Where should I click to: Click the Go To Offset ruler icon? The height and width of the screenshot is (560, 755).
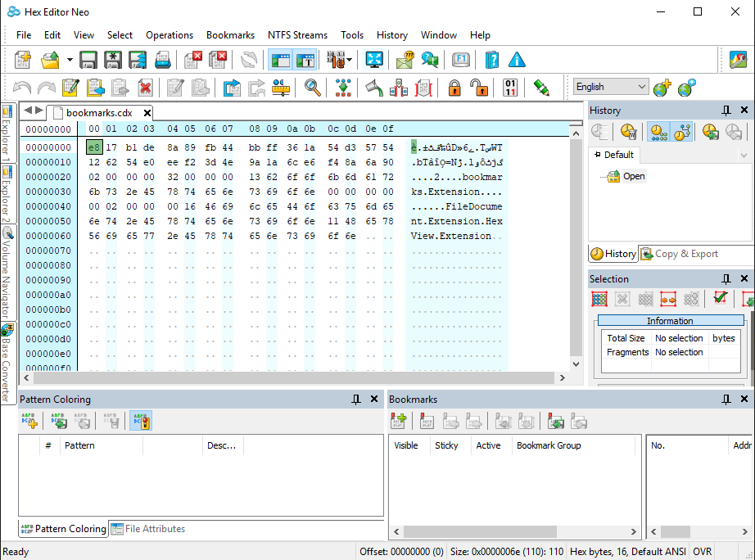pos(281,88)
